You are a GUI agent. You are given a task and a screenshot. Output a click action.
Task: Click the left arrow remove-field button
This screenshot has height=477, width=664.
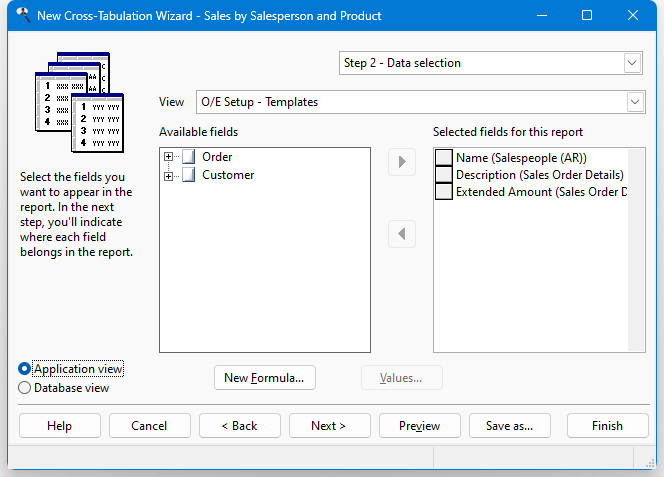pyautogui.click(x=402, y=234)
